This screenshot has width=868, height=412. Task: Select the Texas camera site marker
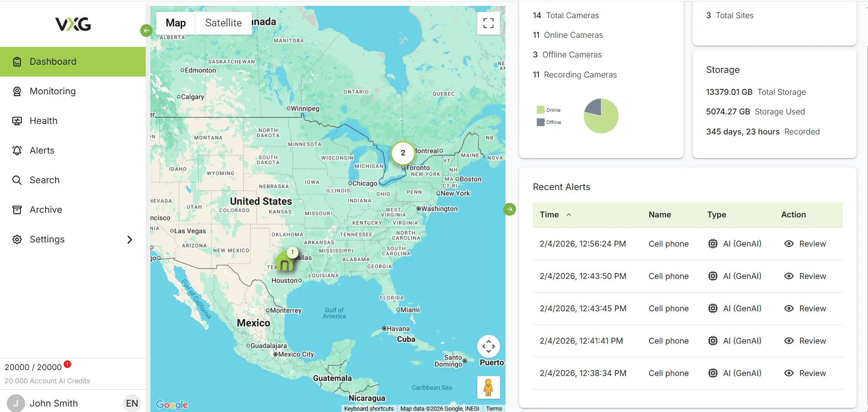tap(285, 261)
